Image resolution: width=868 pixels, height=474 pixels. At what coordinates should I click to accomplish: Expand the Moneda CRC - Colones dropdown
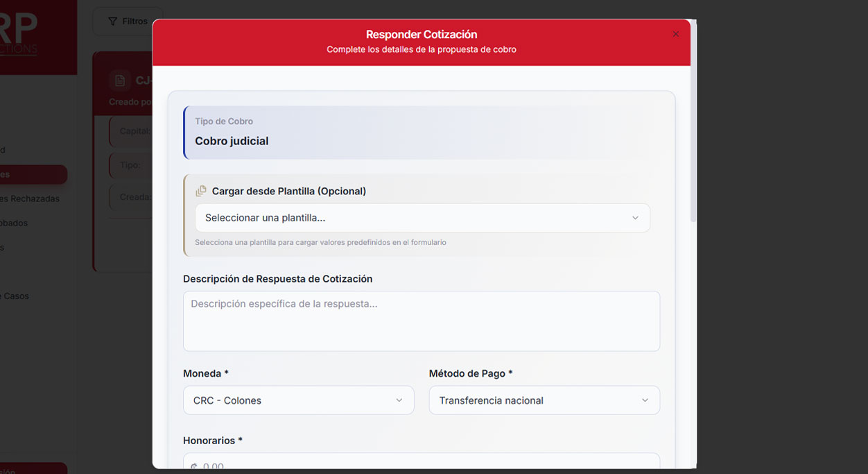[298, 400]
